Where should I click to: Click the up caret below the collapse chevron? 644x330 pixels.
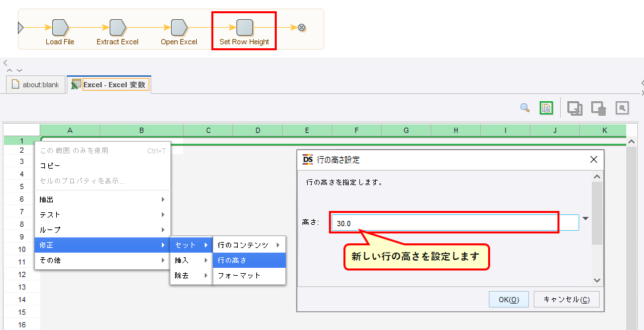[10, 70]
